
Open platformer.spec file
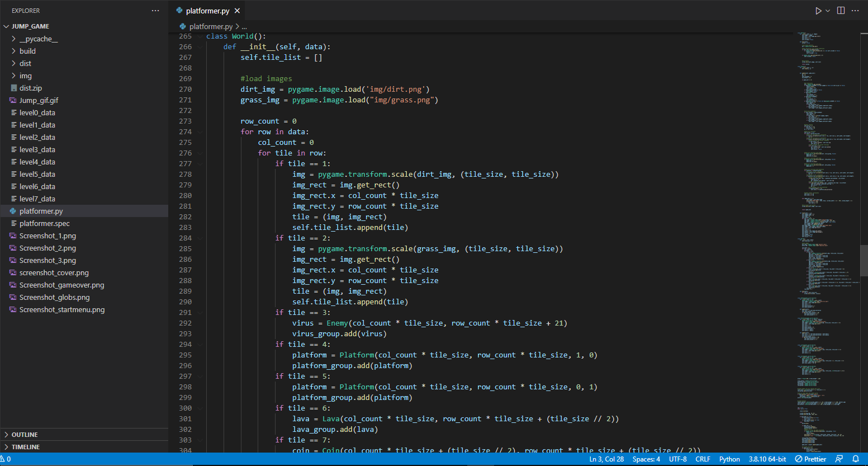click(45, 223)
